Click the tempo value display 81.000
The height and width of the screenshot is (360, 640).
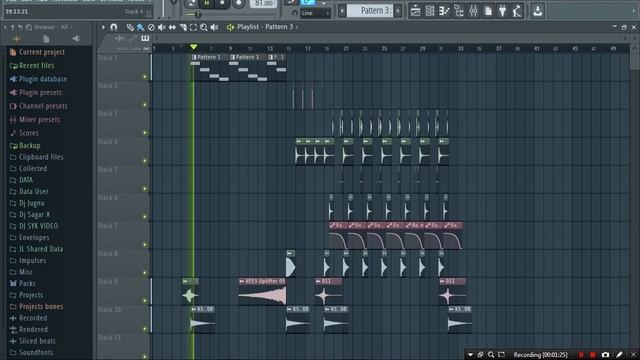pos(263,3)
